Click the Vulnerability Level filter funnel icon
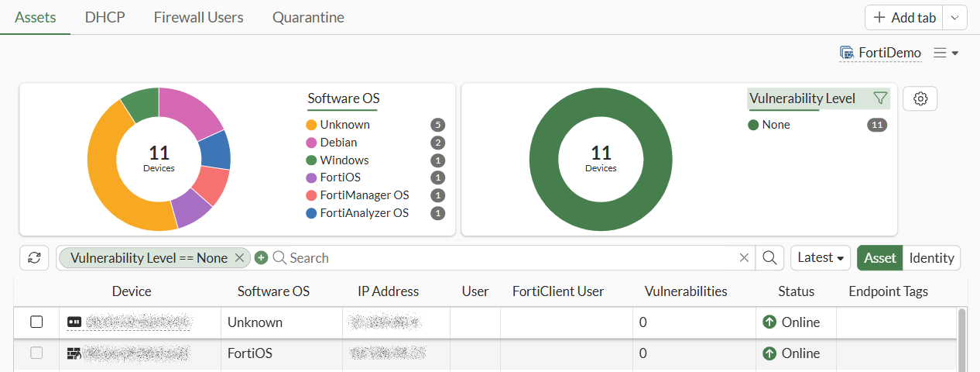The height and width of the screenshot is (372, 980). [879, 98]
